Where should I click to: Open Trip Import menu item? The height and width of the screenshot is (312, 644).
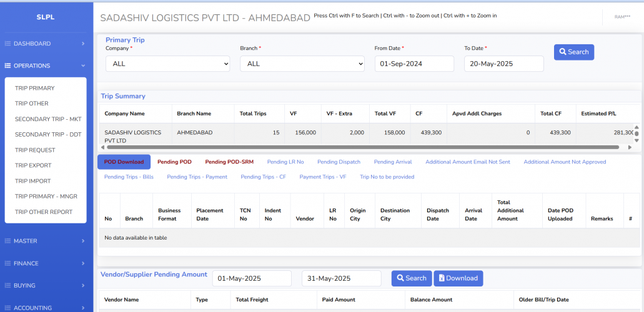33,181
